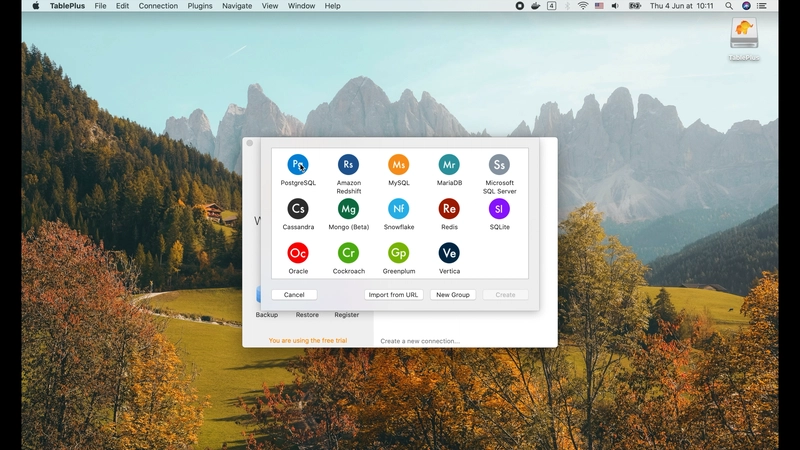The width and height of the screenshot is (800, 450).
Task: Select the Redis database icon
Action: (449, 209)
